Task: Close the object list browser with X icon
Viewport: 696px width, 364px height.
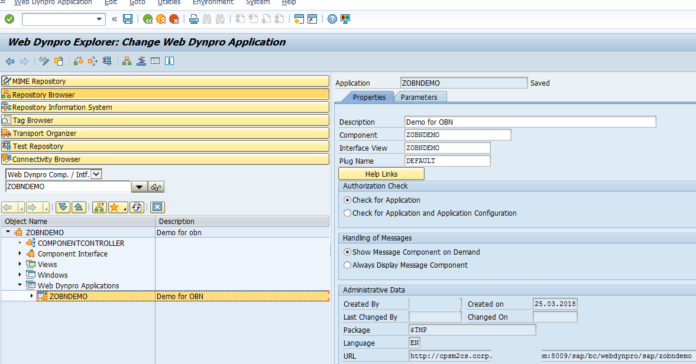Action: pos(157,207)
